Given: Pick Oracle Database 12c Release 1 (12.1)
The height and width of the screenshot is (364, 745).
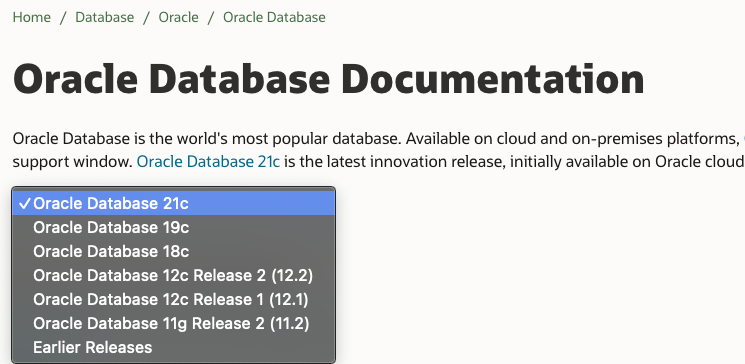Looking at the screenshot, I should (173, 299).
